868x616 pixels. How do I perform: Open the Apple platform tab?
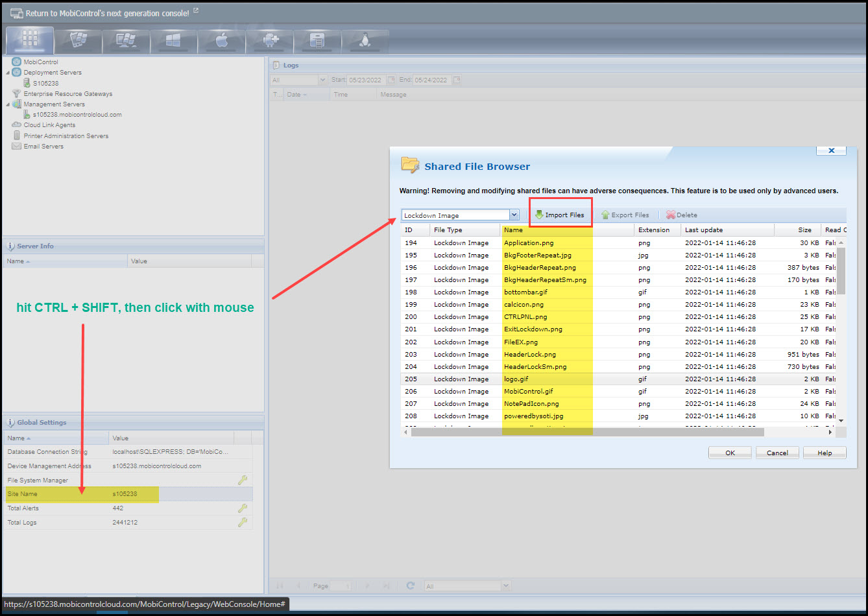pos(222,41)
